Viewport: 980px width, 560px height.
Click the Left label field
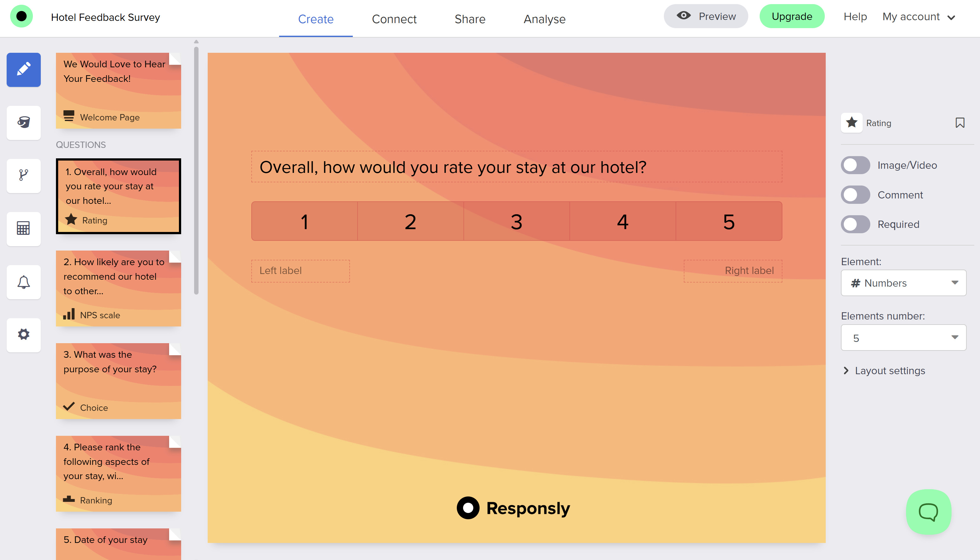tap(300, 271)
